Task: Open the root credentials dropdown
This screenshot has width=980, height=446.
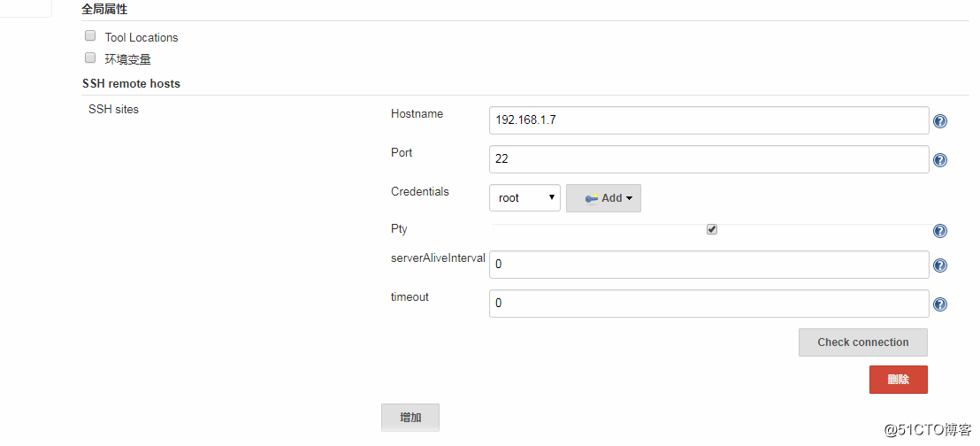Action: [x=525, y=197]
